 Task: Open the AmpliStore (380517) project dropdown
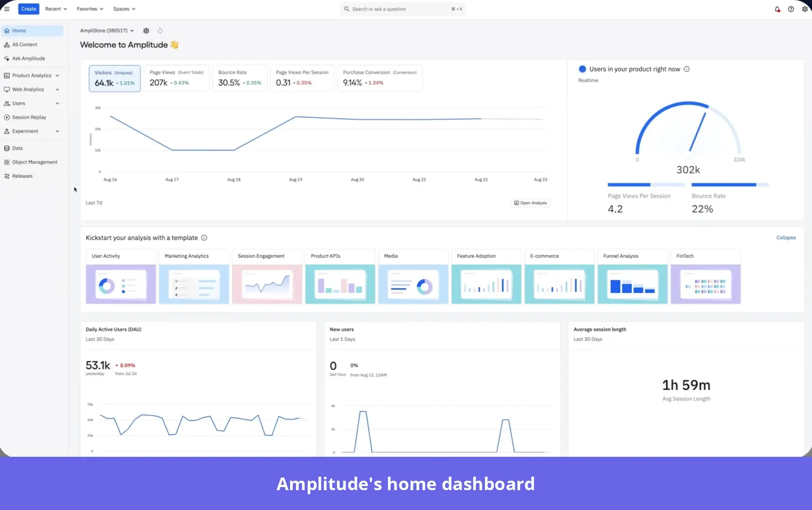pos(107,31)
